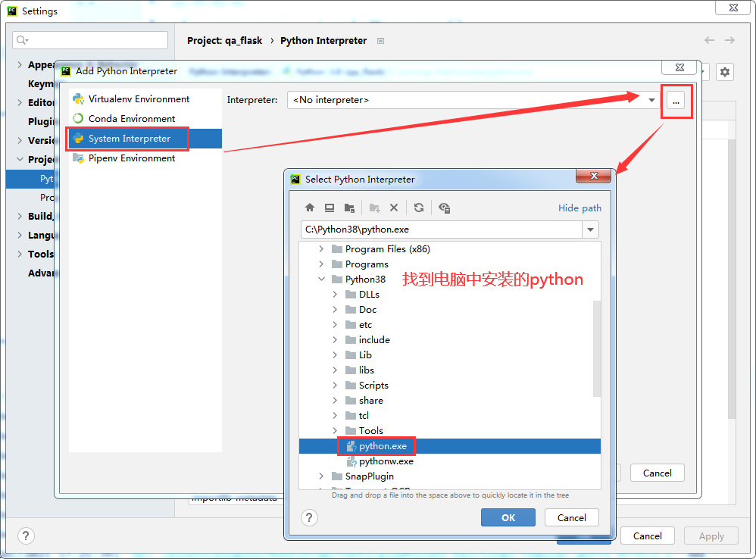Refresh the file tree

[419, 208]
